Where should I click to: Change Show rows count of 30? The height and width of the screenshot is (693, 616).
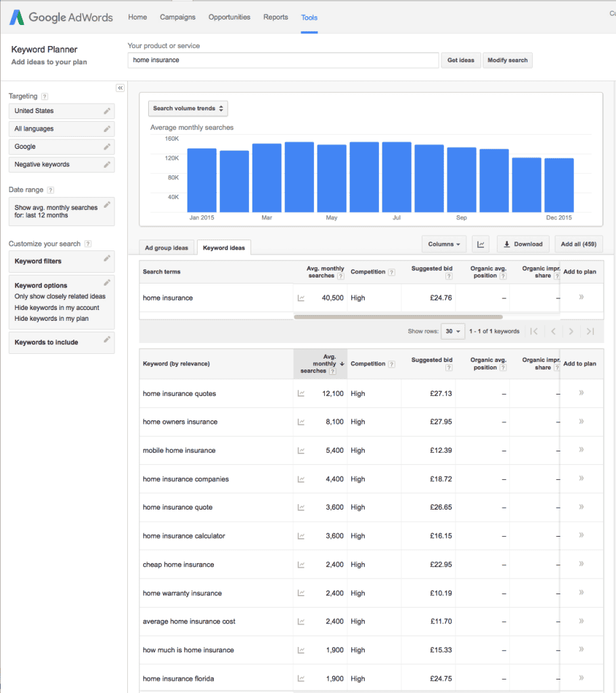[x=453, y=332]
